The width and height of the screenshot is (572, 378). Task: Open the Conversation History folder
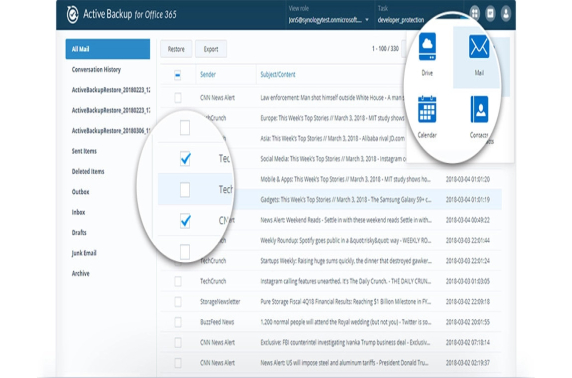coord(96,69)
